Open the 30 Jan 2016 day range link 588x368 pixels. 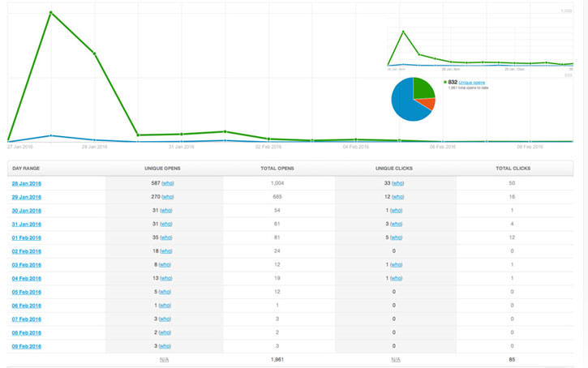pyautogui.click(x=26, y=211)
